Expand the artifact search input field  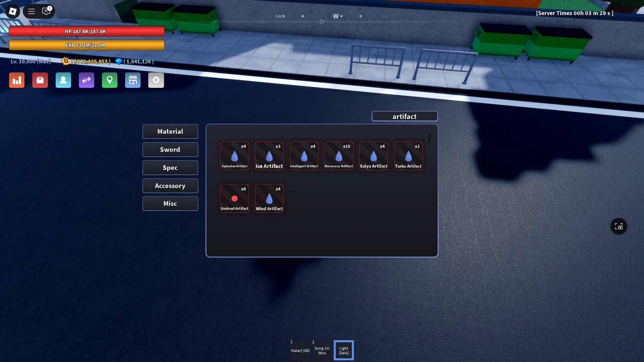tap(404, 116)
